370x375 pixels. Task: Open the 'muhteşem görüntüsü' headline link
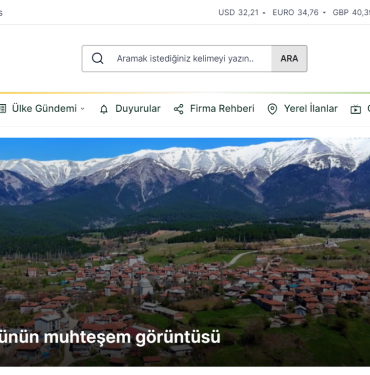(x=110, y=337)
